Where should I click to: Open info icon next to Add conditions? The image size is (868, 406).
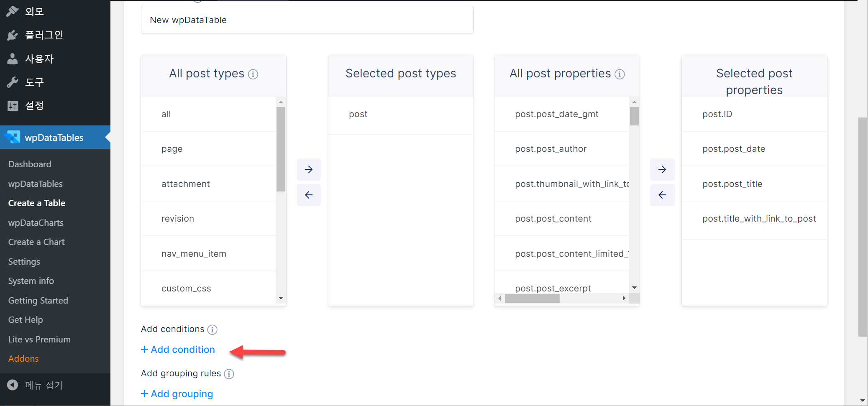[213, 329]
